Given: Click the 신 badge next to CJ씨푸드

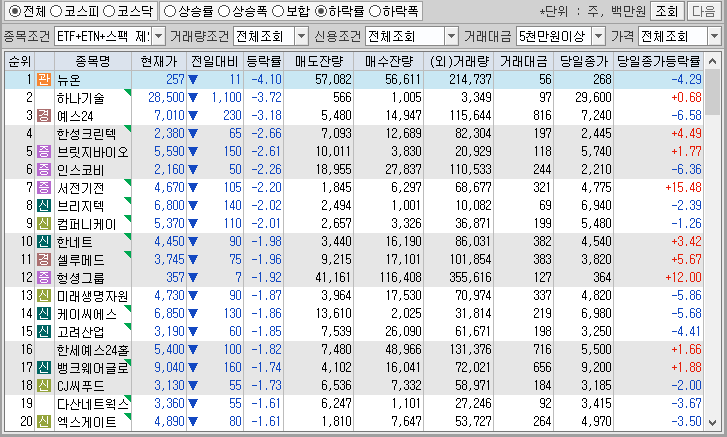Looking at the screenshot, I should click(44, 386).
